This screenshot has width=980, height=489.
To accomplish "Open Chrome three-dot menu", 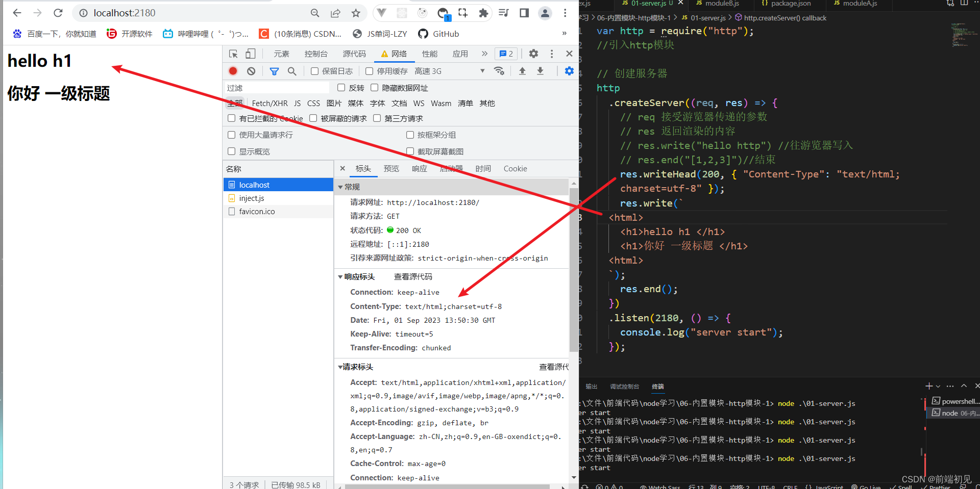I will click(565, 13).
